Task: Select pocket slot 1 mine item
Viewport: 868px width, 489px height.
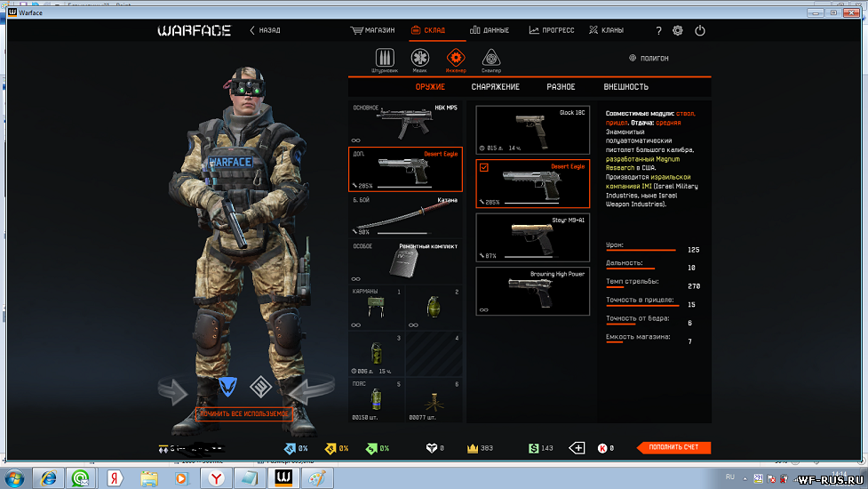Action: [x=377, y=308]
